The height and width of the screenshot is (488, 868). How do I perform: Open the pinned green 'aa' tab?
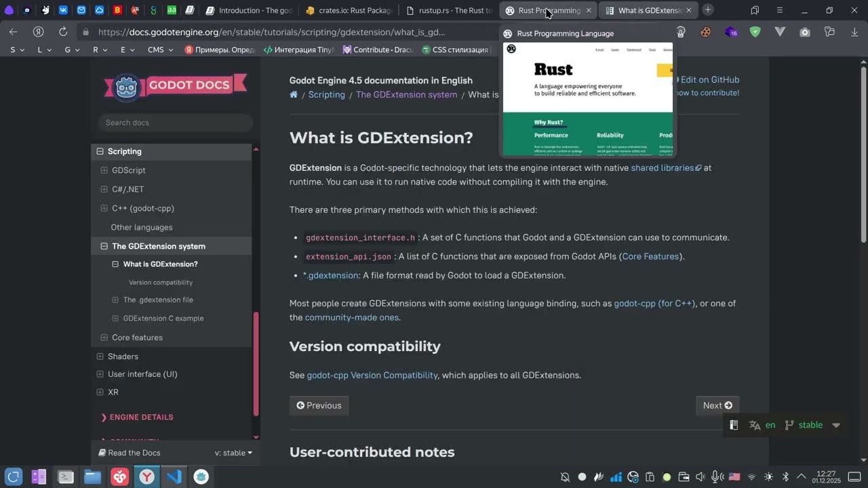coord(172,10)
